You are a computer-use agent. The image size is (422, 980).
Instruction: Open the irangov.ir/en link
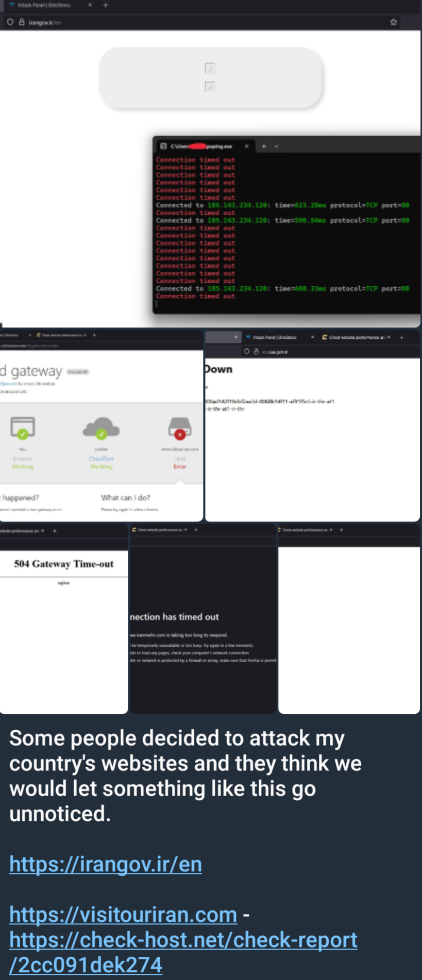tap(106, 864)
